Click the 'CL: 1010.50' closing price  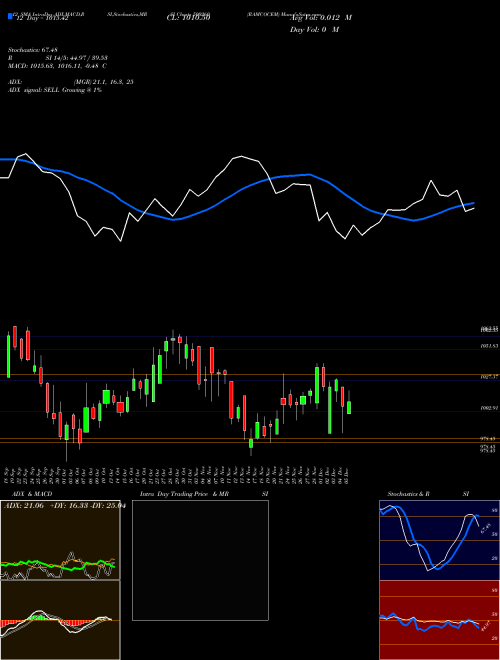[188, 17]
